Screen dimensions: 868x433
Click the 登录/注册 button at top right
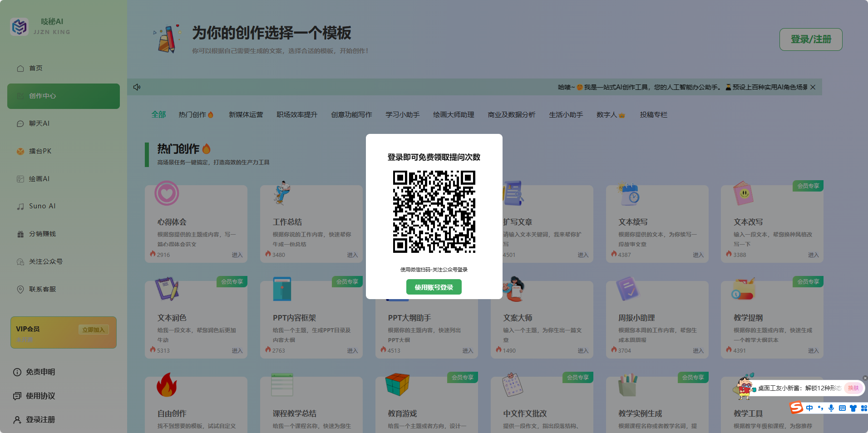point(811,39)
